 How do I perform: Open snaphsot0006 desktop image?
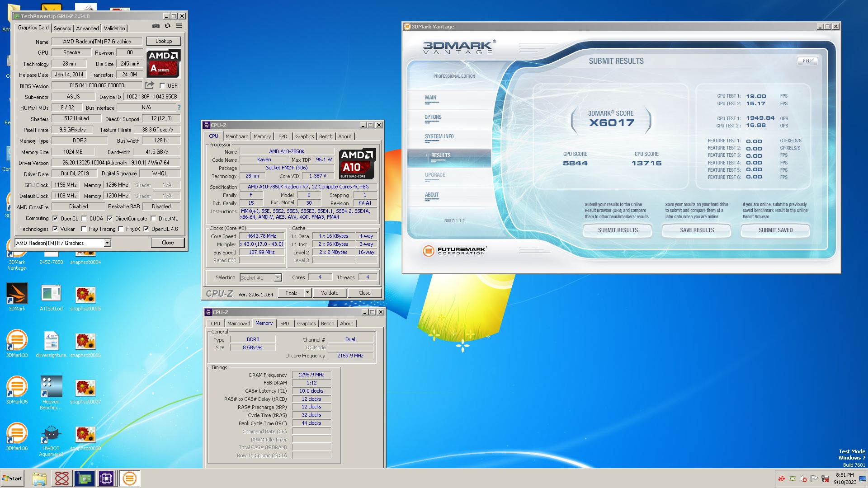(85, 344)
